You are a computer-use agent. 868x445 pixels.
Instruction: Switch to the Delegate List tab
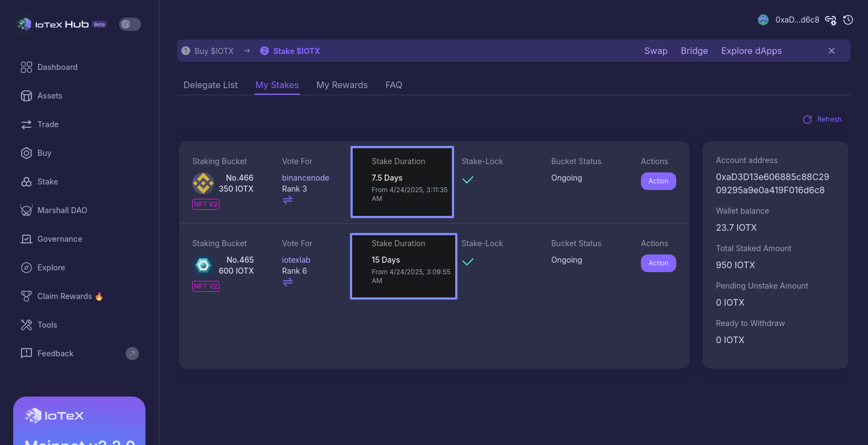click(x=211, y=85)
